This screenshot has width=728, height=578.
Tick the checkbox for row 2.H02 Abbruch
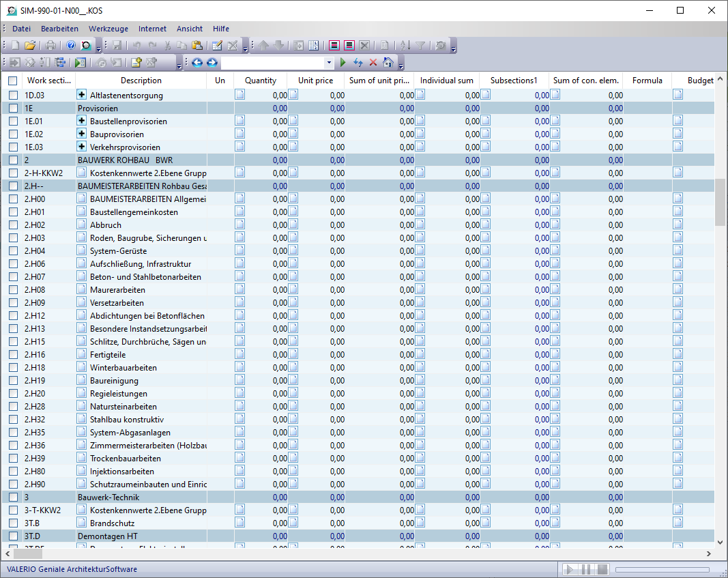tap(13, 225)
